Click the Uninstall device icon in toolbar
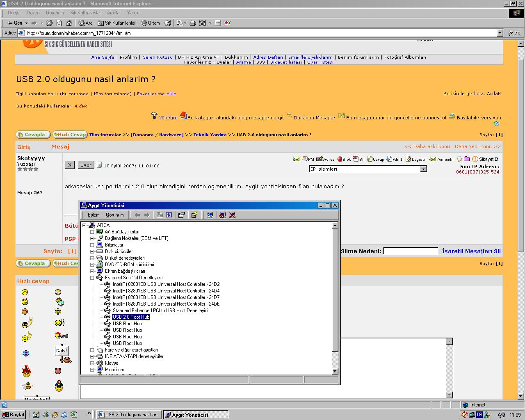Viewport: 525px width, 420px height. (x=232, y=215)
